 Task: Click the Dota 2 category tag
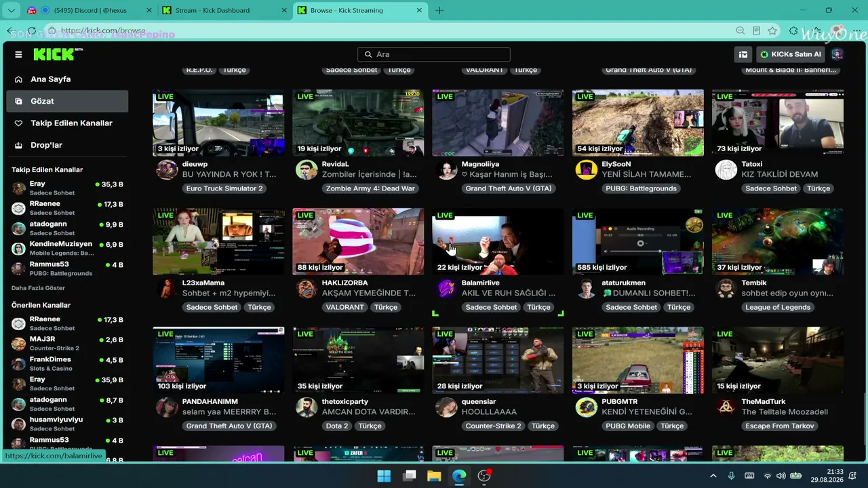pos(337,426)
